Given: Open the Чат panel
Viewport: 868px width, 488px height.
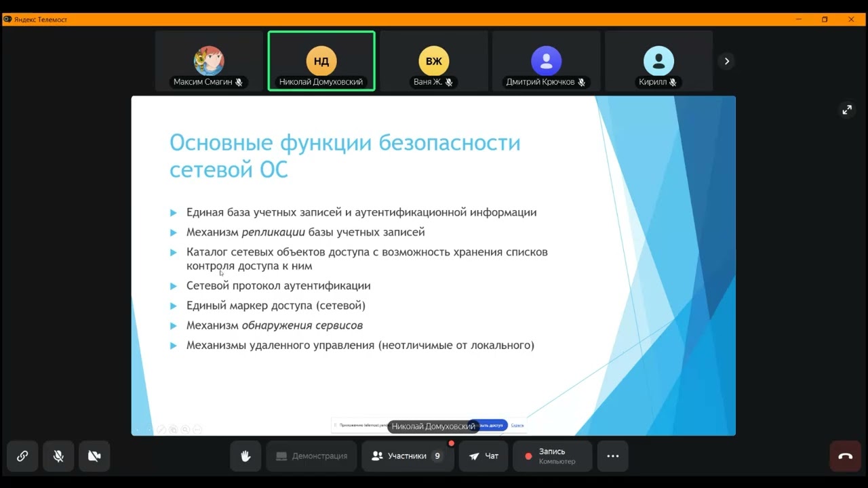Looking at the screenshot, I should click(x=484, y=456).
